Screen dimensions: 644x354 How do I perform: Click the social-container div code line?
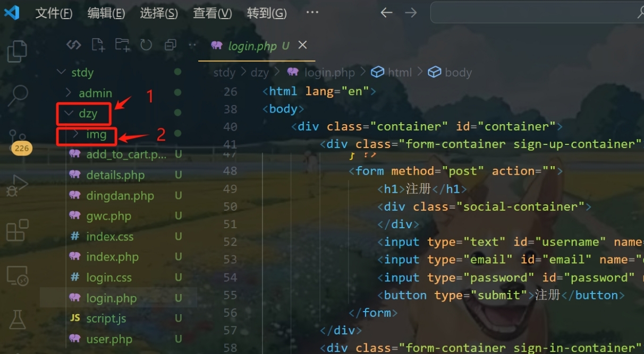(484, 206)
